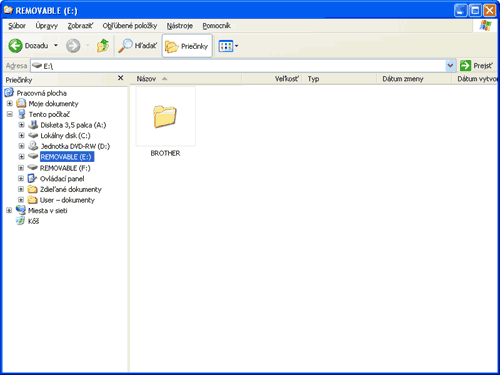Image resolution: width=500 pixels, height=375 pixels.
Task: Collapse the Tento počítač node
Action: click(10, 114)
